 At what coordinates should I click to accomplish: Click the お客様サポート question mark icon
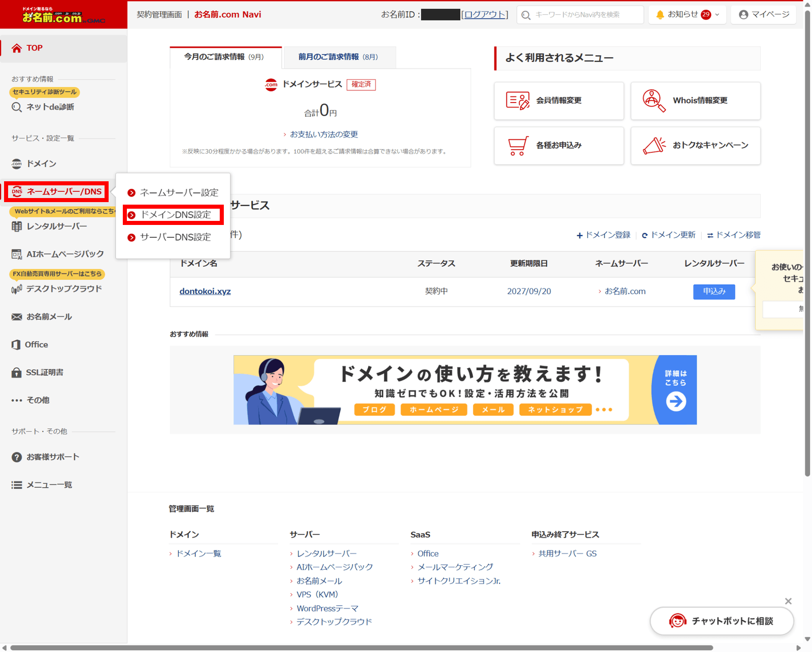pyautogui.click(x=17, y=457)
